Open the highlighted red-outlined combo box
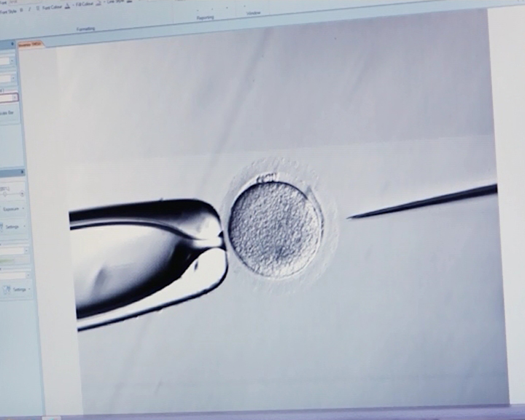The image size is (525, 420). point(8,98)
